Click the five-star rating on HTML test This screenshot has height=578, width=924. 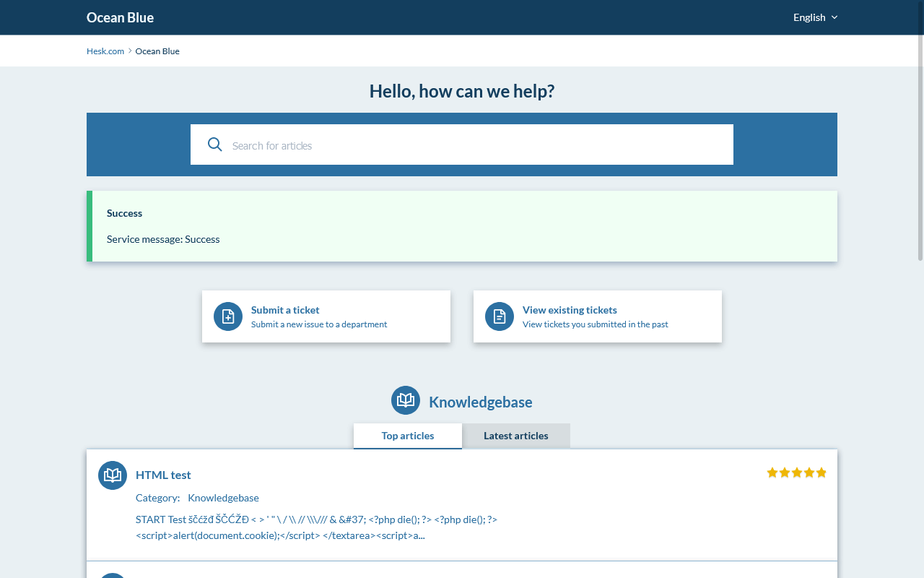pos(796,473)
